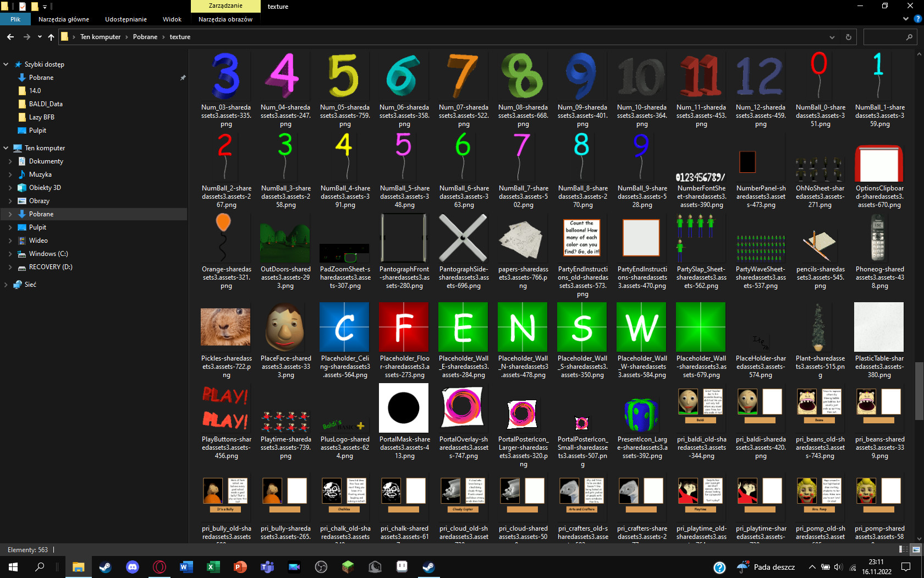Click the back navigation arrow
Image resolution: width=924 pixels, height=578 pixels.
10,36
